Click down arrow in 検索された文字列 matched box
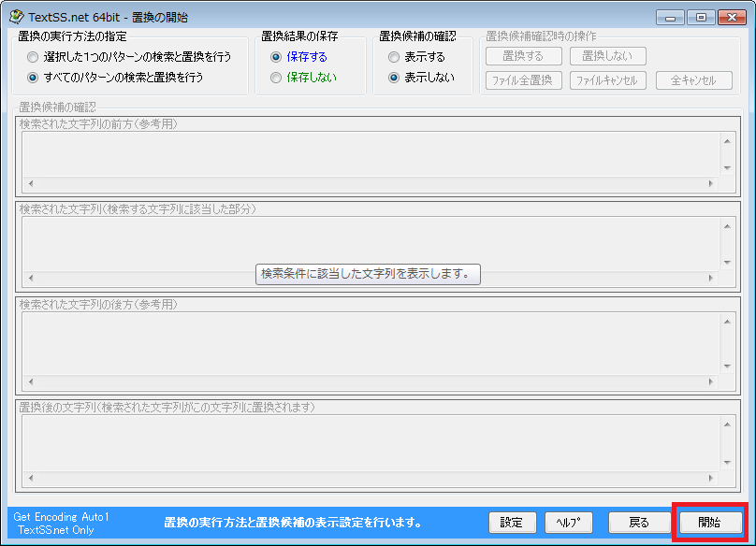 (727, 262)
